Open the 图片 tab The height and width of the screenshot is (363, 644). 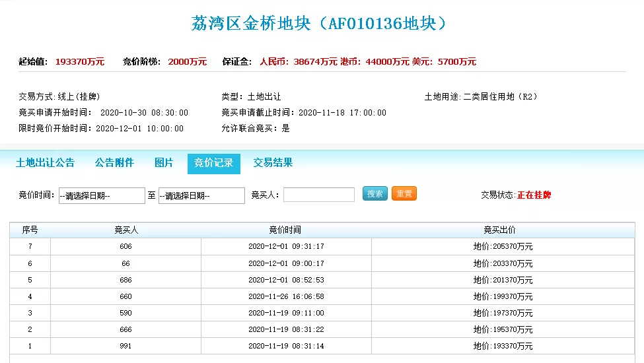point(164,163)
